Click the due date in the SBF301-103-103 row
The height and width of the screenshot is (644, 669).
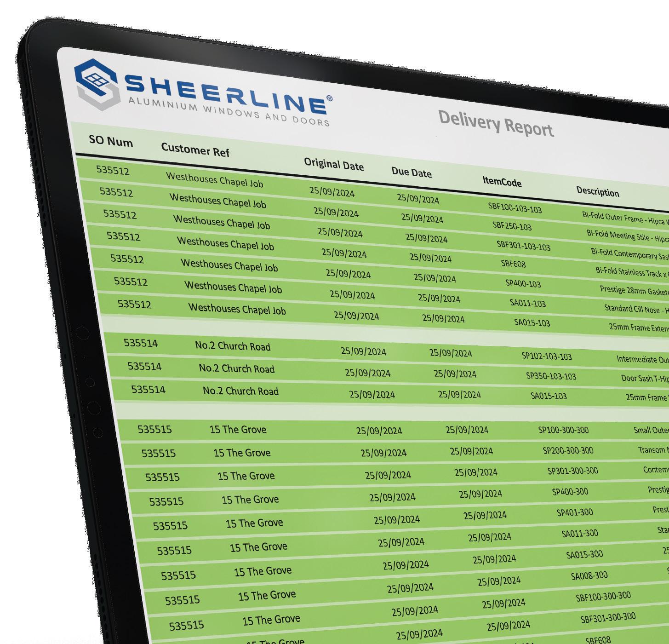point(426,238)
